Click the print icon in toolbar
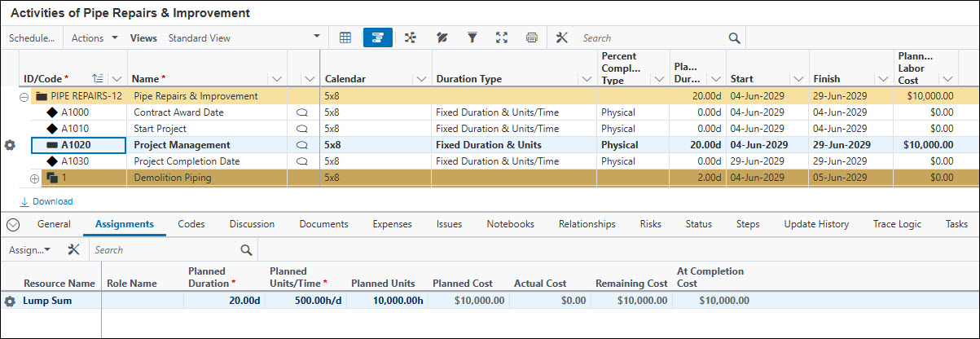The width and height of the screenshot is (980, 339). [x=532, y=37]
